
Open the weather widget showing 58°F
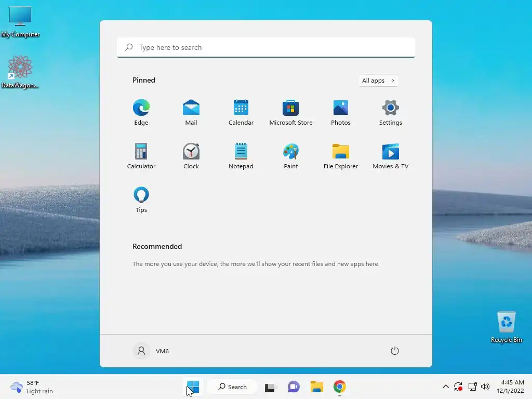(32, 387)
